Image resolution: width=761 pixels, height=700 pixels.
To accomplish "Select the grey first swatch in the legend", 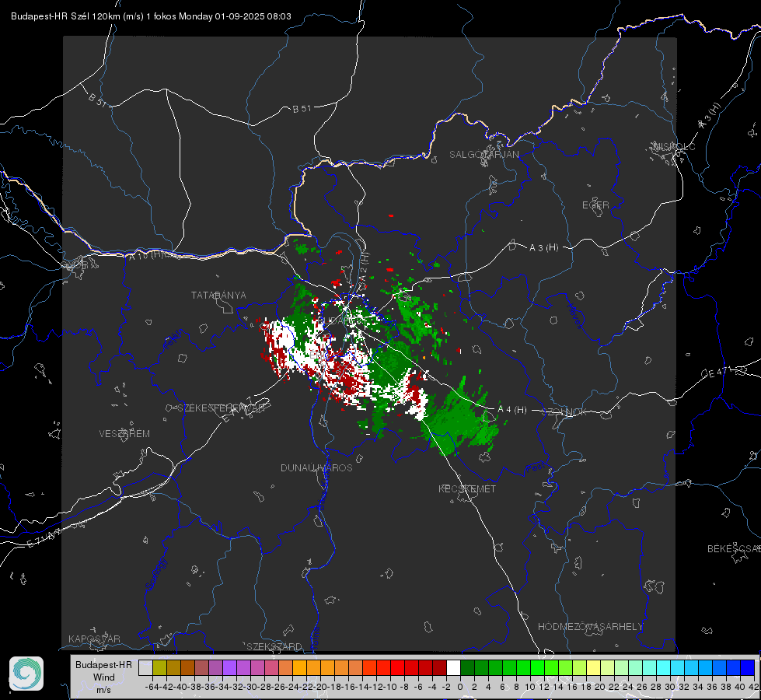I will click(x=145, y=667).
